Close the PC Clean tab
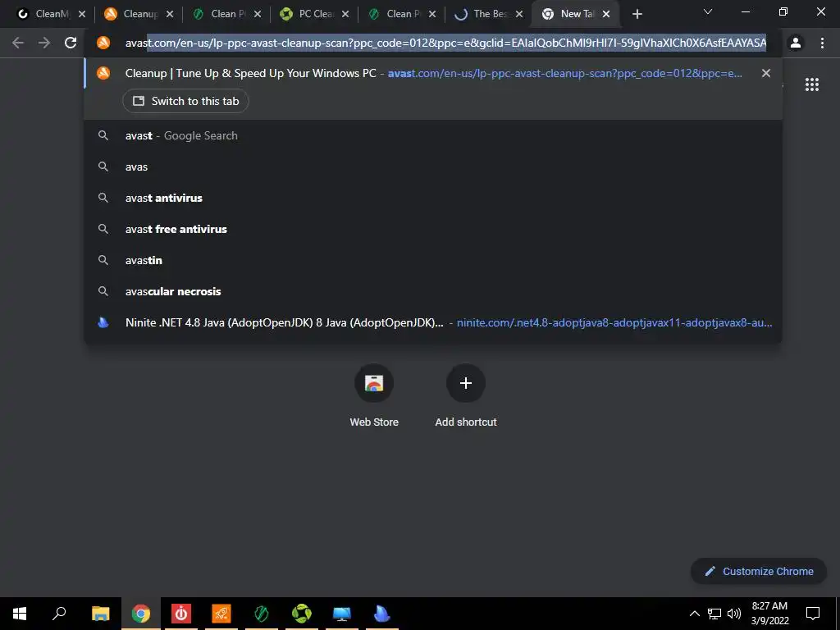The image size is (840, 630). click(x=345, y=14)
